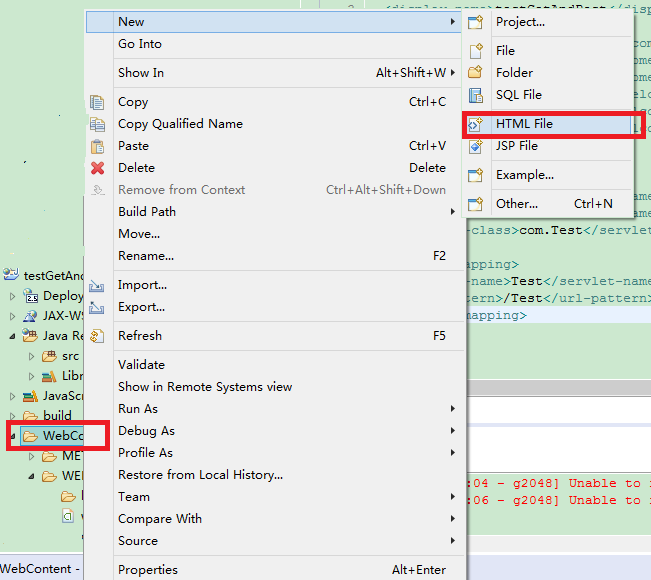The image size is (651, 580).
Task: Select Example... in New submenu
Action: click(548, 175)
